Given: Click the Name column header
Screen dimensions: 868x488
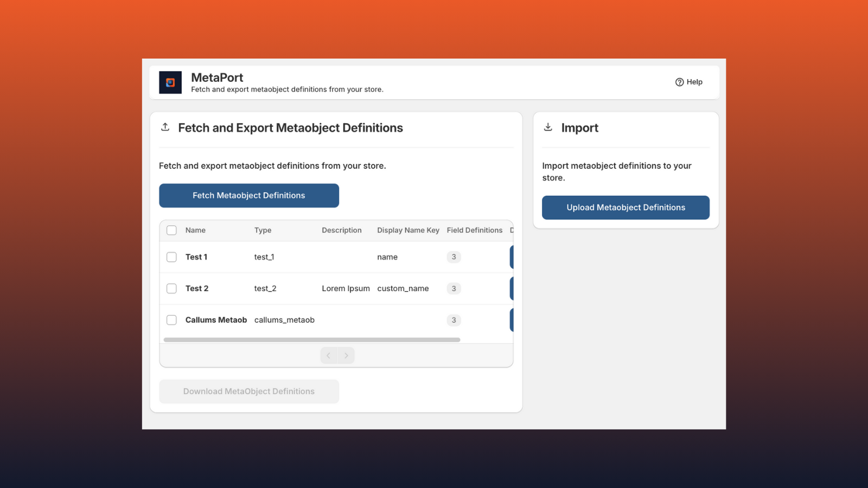Looking at the screenshot, I should [195, 230].
